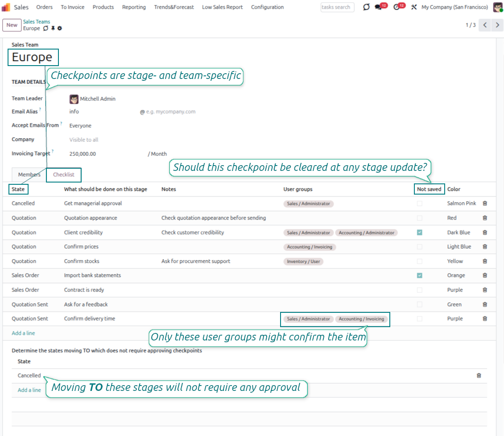Open the My Company (San Francisco) switcher

(454, 7)
